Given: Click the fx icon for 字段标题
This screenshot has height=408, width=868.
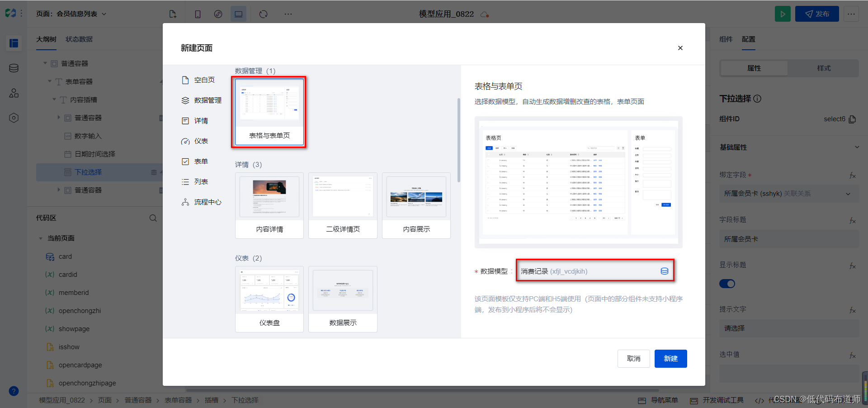Looking at the screenshot, I should pos(852,220).
